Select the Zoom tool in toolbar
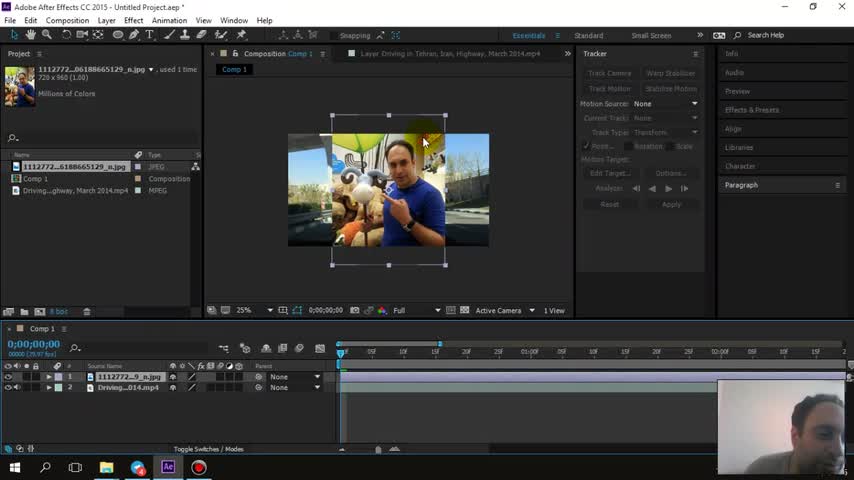 (47, 35)
